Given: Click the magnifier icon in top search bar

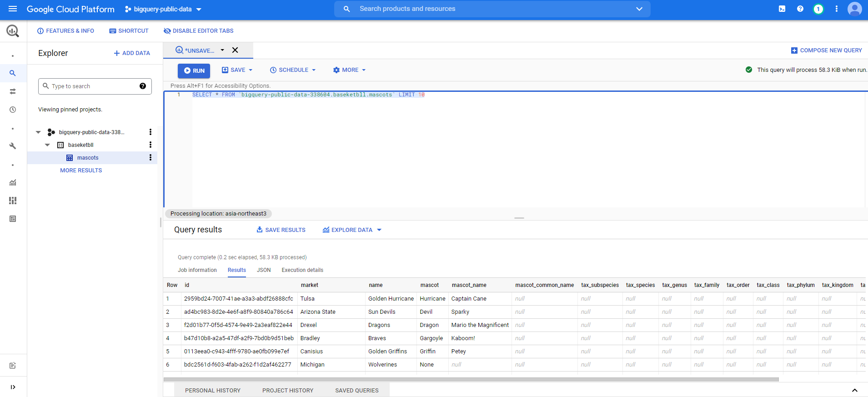Looking at the screenshot, I should click(x=347, y=9).
